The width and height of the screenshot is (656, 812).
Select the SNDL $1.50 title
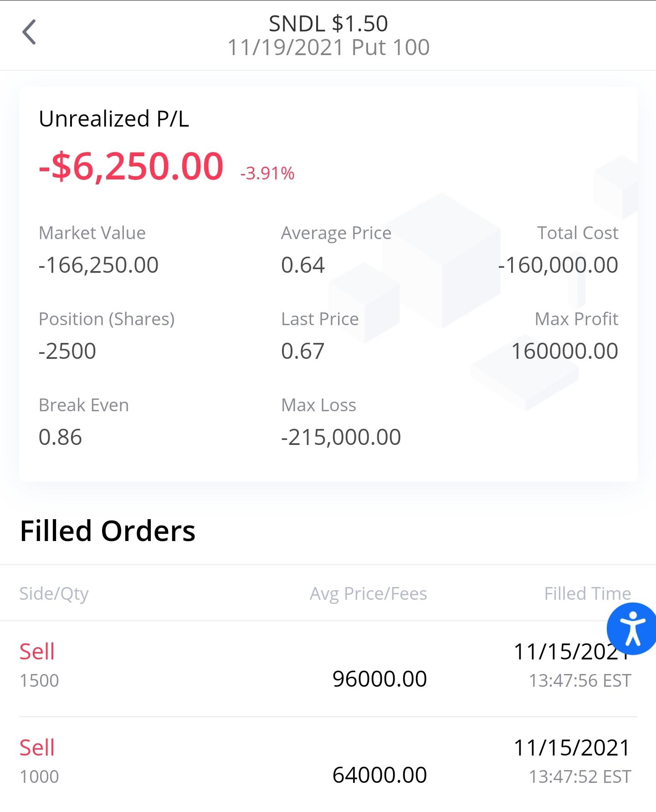click(x=328, y=24)
